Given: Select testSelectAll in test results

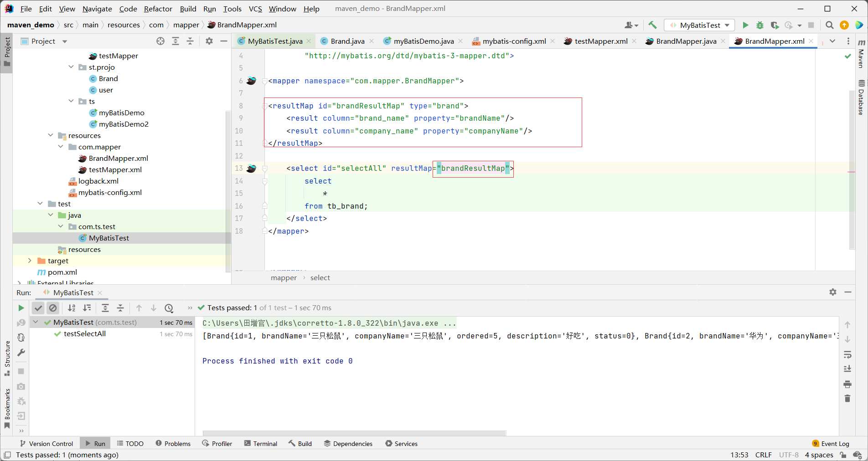Looking at the screenshot, I should pos(85,333).
